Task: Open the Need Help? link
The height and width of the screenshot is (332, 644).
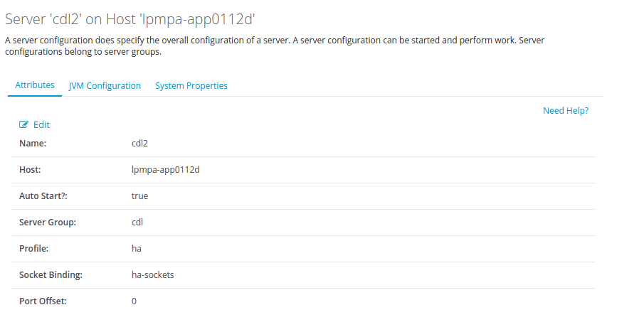Action: tap(566, 110)
